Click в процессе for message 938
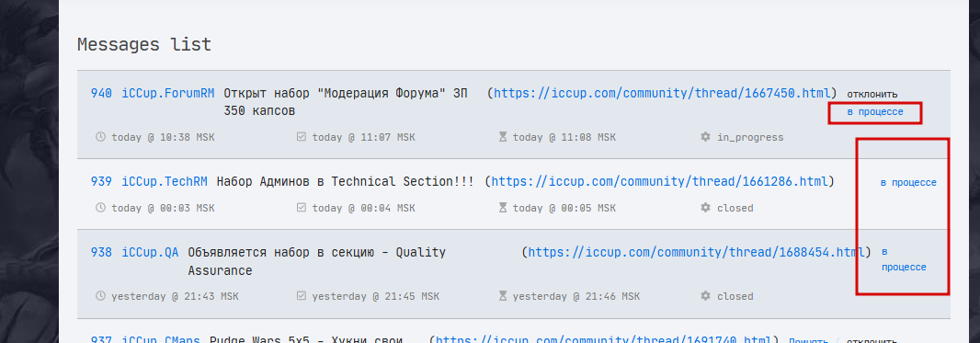 (x=904, y=259)
